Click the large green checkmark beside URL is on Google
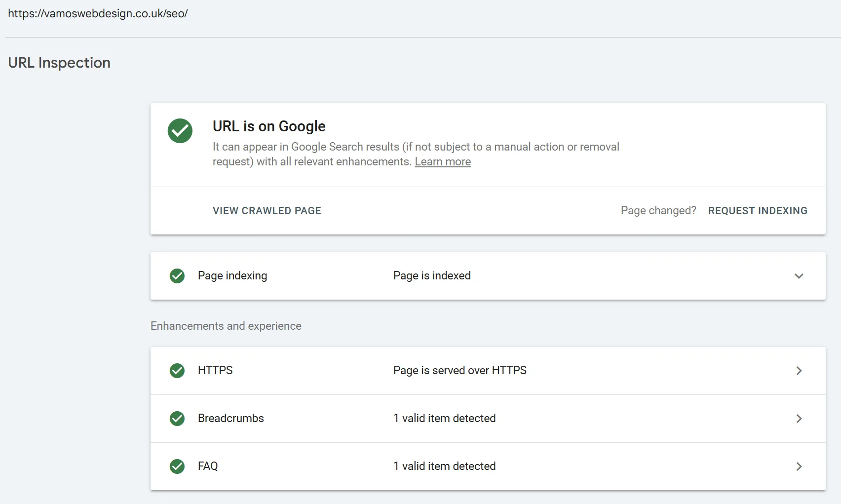 (180, 131)
